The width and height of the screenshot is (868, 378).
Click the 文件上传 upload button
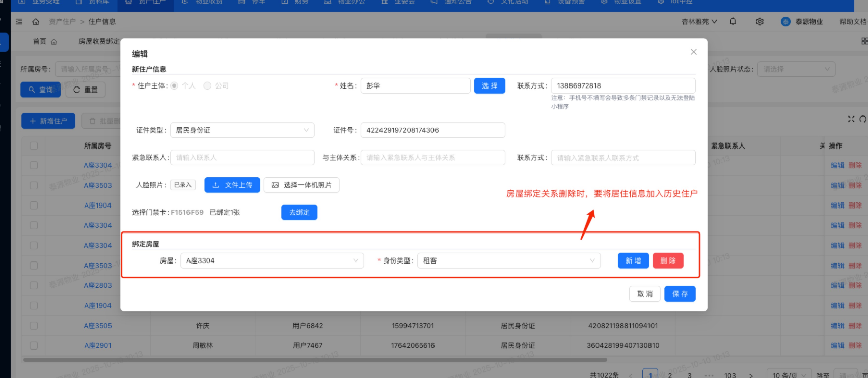(232, 185)
